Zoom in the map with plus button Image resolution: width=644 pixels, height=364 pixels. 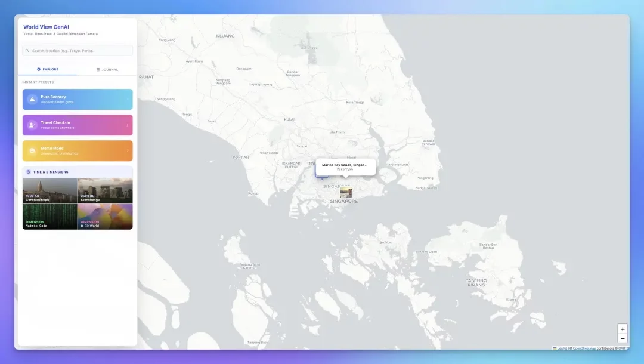623,329
